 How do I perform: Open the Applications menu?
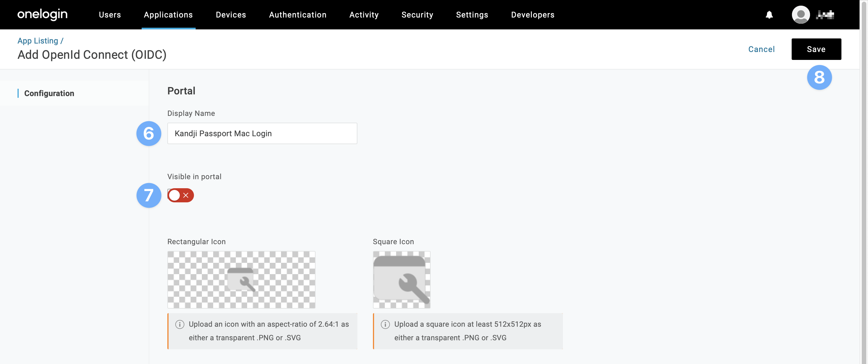click(168, 15)
